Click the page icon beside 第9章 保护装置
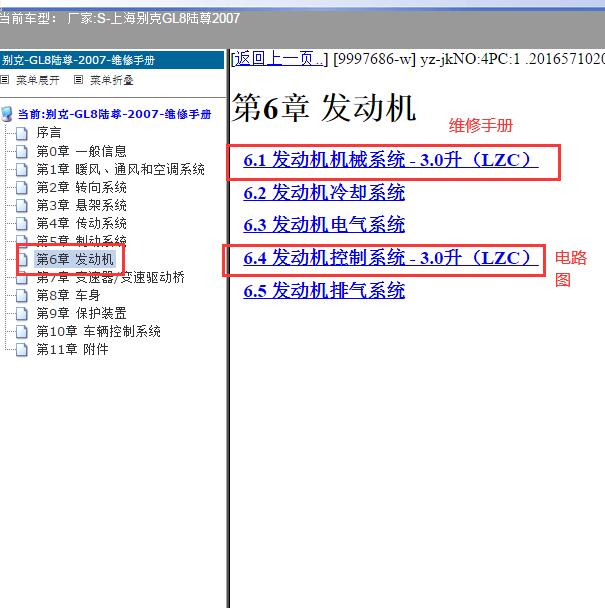The height and width of the screenshot is (608, 605). 22,313
